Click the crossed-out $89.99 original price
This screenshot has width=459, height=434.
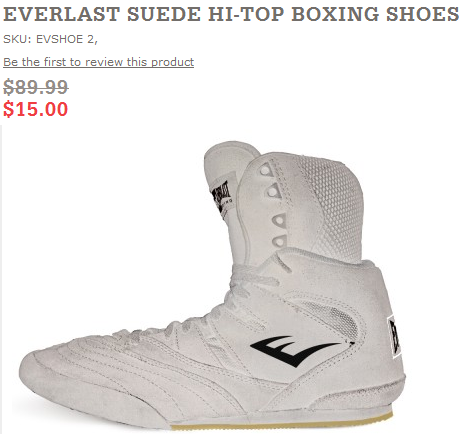[x=36, y=87]
